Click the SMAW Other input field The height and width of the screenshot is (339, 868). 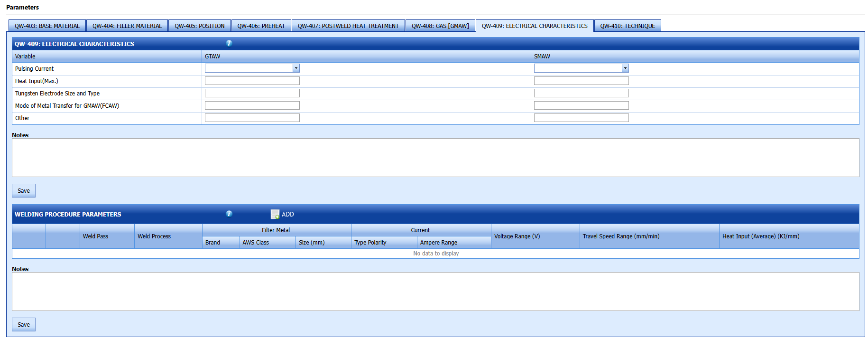[581, 118]
